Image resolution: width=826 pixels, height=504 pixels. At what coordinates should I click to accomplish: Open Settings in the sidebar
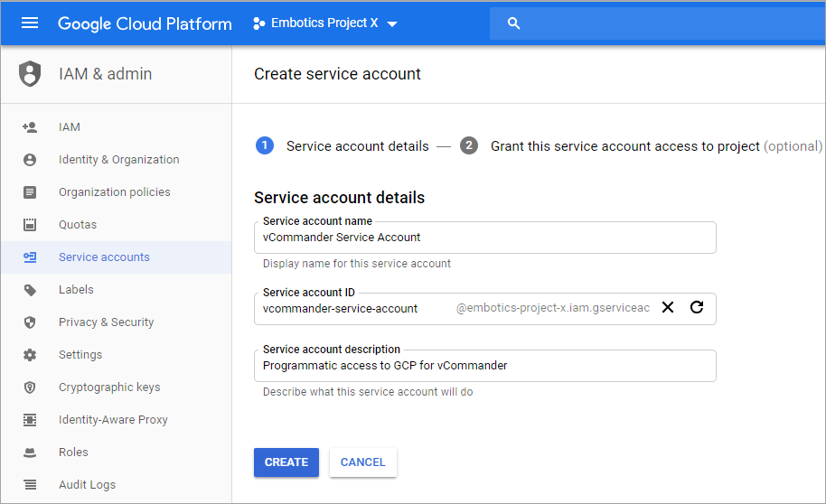(80, 355)
